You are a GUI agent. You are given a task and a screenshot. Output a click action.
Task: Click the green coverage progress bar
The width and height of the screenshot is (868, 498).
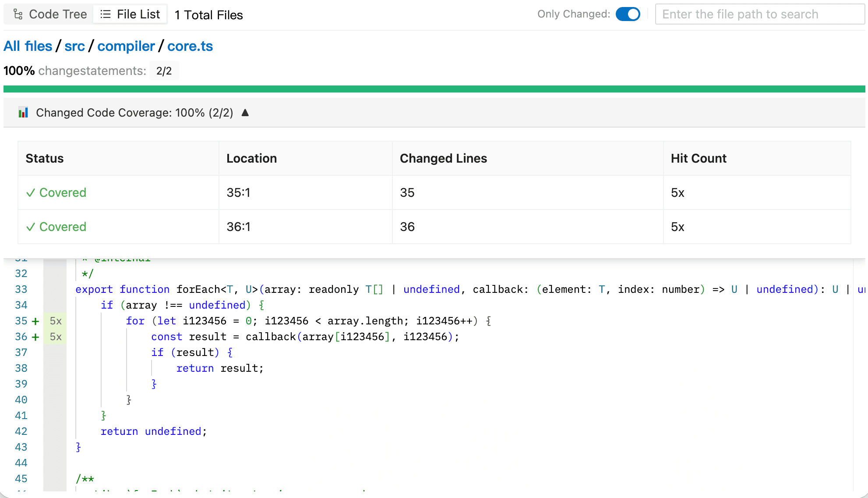pos(434,89)
